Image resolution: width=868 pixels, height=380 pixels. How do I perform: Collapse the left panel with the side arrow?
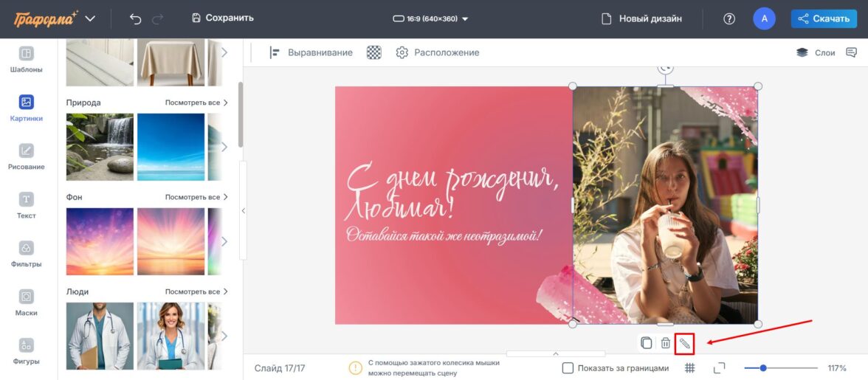point(243,211)
